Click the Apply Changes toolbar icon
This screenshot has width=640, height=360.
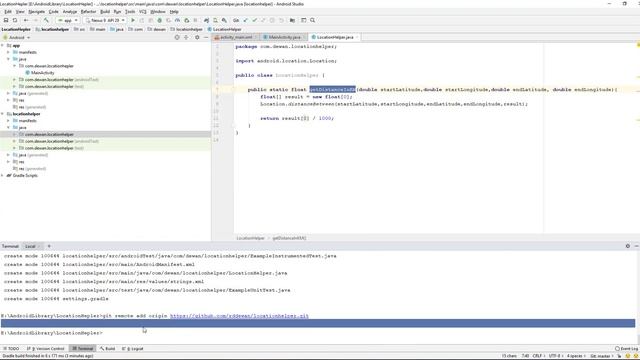pos(142,20)
